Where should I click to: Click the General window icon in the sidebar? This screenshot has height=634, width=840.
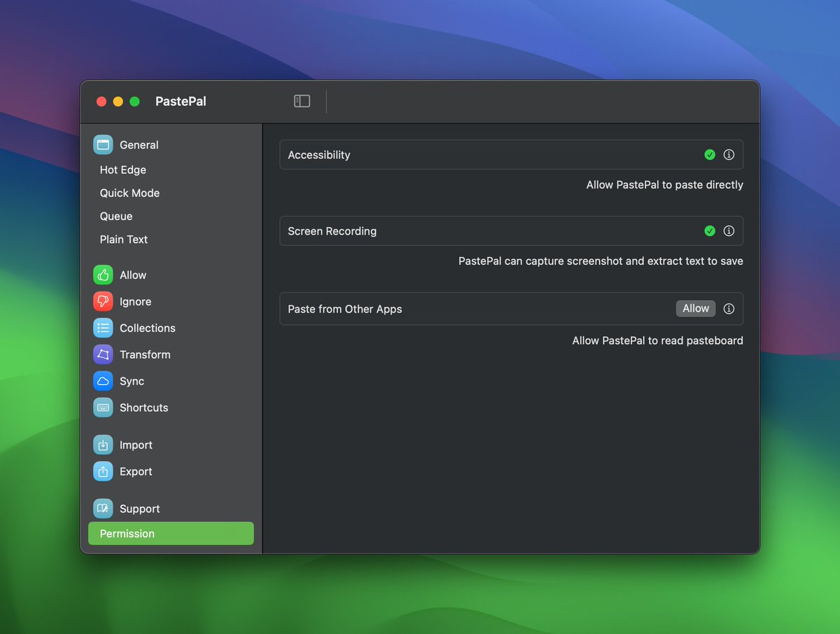coord(103,145)
